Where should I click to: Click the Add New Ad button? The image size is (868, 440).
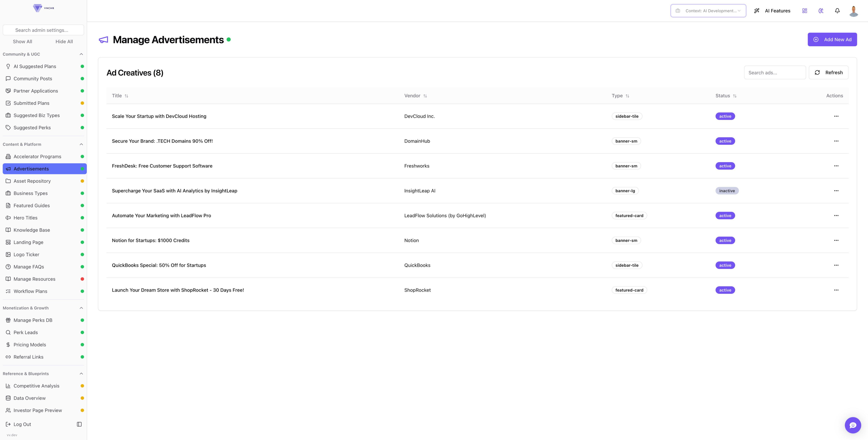[832, 40]
